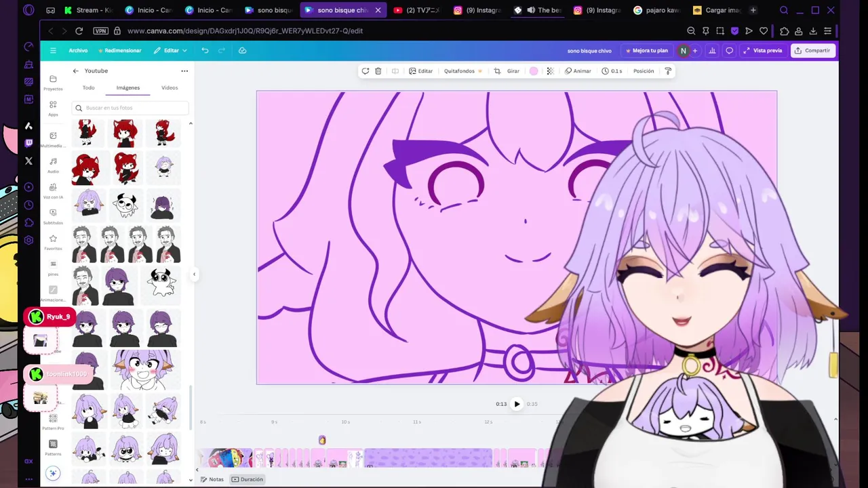Reload the Canva page
Image resolution: width=868 pixels, height=488 pixels.
79,30
